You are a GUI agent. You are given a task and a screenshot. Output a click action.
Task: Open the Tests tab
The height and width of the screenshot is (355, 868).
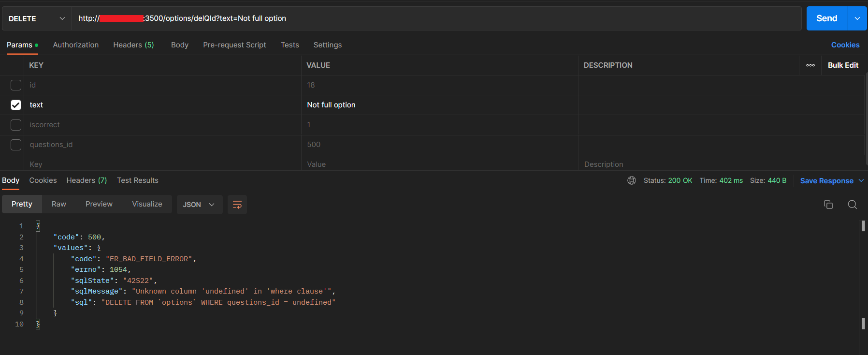click(290, 45)
